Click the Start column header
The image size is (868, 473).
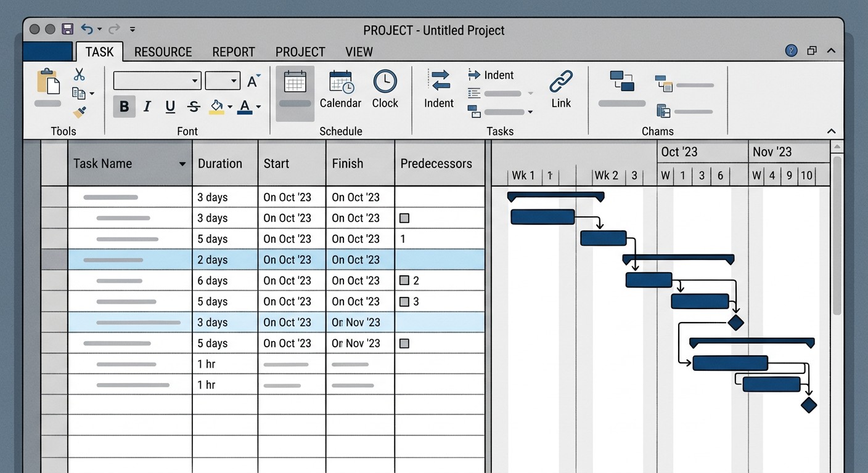click(x=292, y=163)
